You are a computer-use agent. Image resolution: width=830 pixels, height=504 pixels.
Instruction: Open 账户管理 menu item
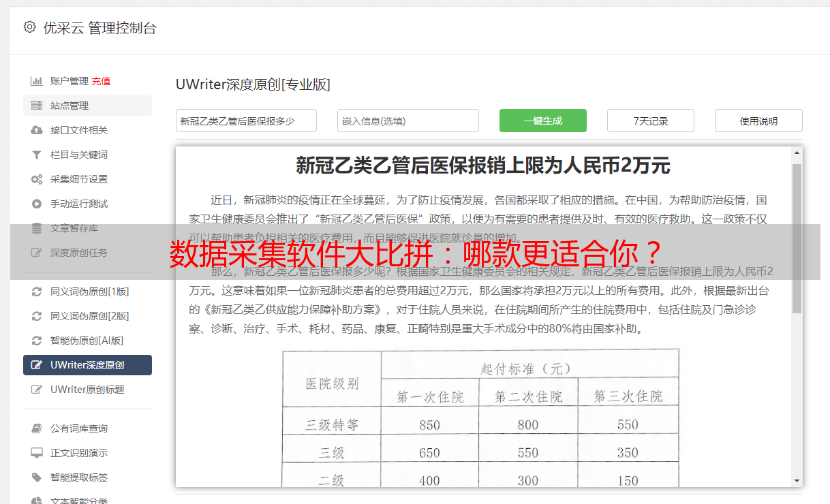click(x=70, y=81)
